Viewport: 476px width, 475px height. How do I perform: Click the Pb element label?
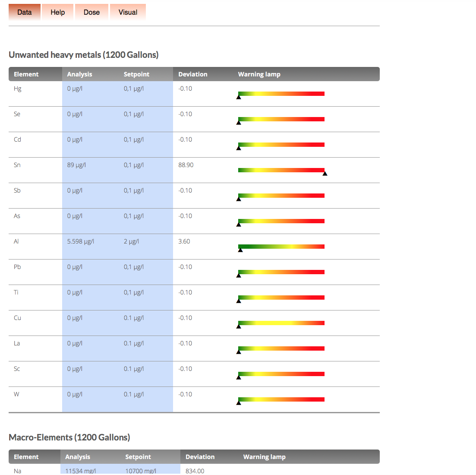[17, 267]
